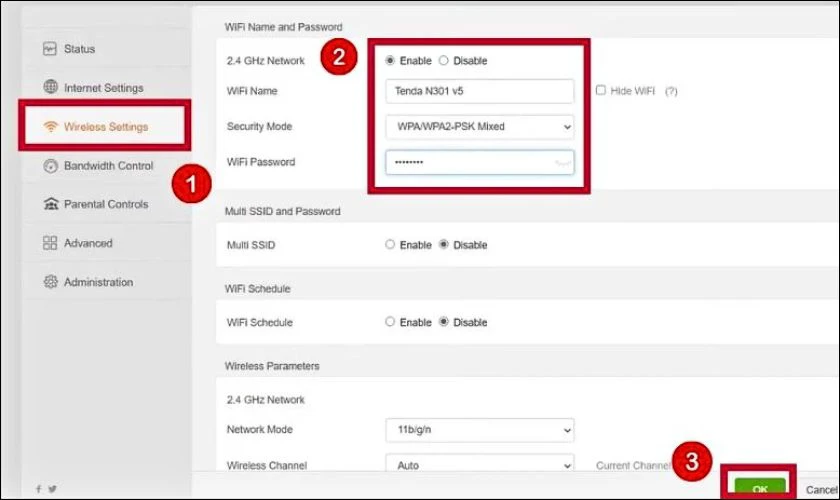This screenshot has height=500, width=840.
Task: Open the Network Mode 11b/g/n dropdown
Action: pos(479,430)
